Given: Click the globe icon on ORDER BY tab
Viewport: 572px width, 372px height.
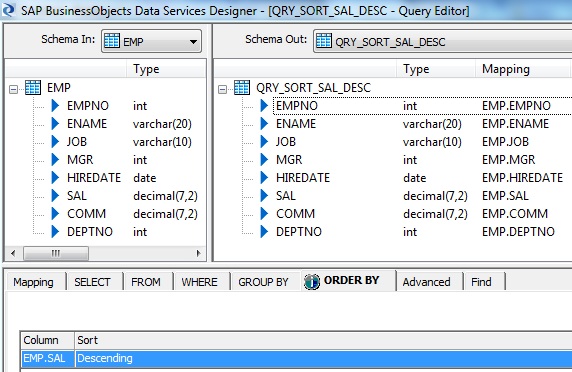Looking at the screenshot, I should pos(312,282).
